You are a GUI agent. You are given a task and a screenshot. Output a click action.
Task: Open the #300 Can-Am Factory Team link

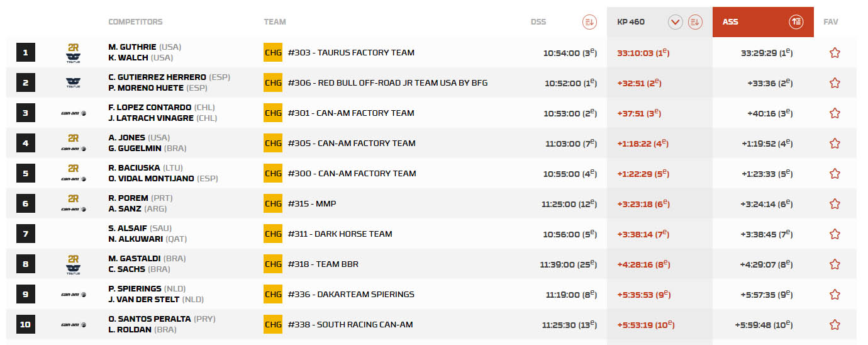pyautogui.click(x=352, y=174)
